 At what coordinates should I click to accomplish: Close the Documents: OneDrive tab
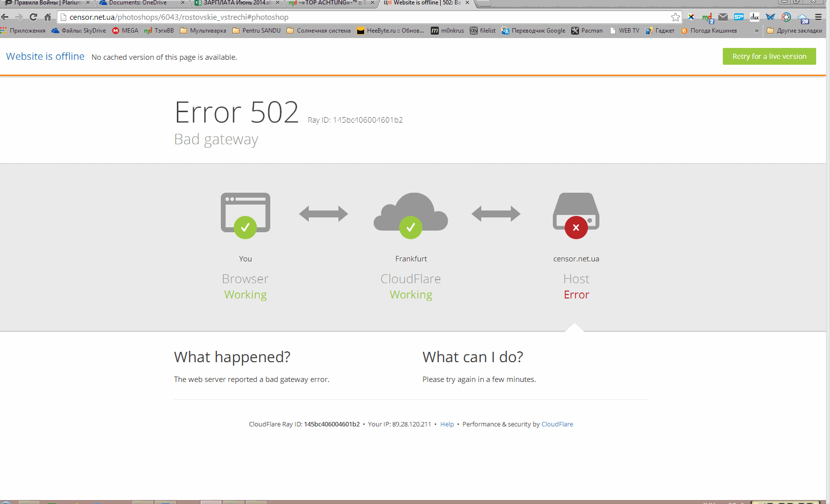click(x=183, y=3)
